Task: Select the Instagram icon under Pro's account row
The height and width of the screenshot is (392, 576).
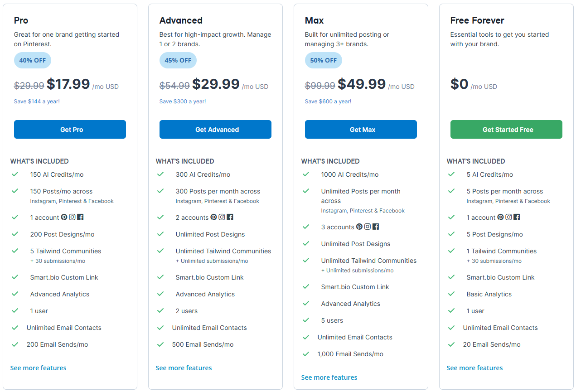Action: (x=73, y=217)
